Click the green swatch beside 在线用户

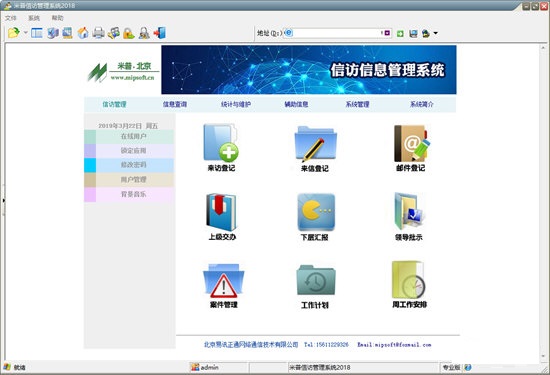coord(90,136)
